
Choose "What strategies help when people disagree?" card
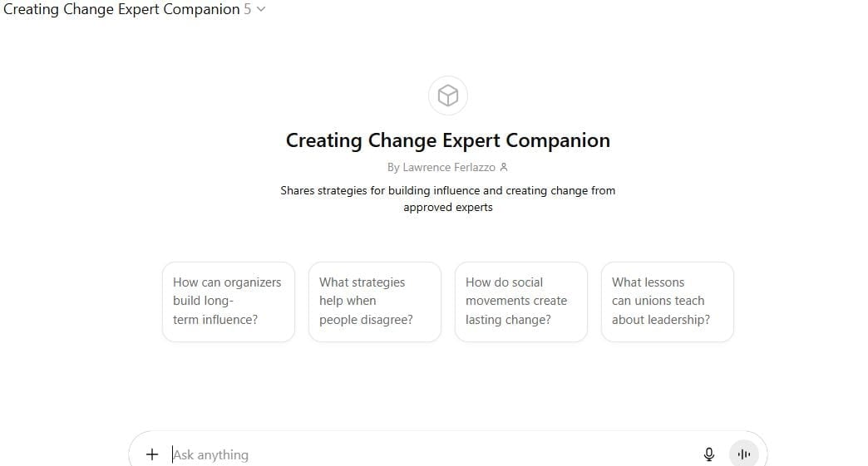(374, 301)
